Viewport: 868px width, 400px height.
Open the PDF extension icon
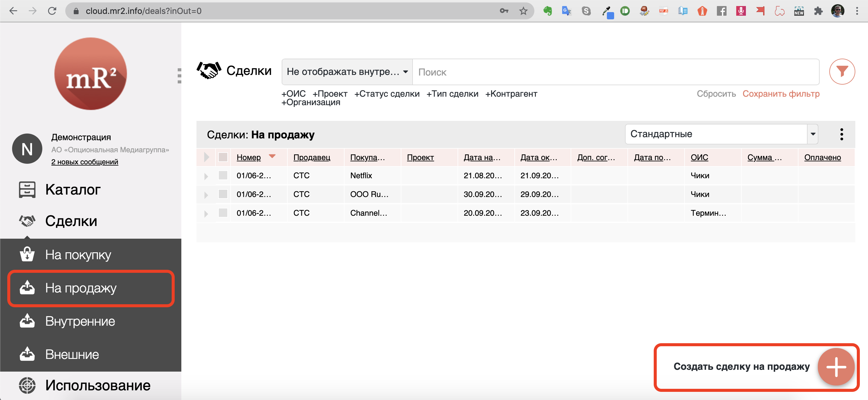point(663,11)
